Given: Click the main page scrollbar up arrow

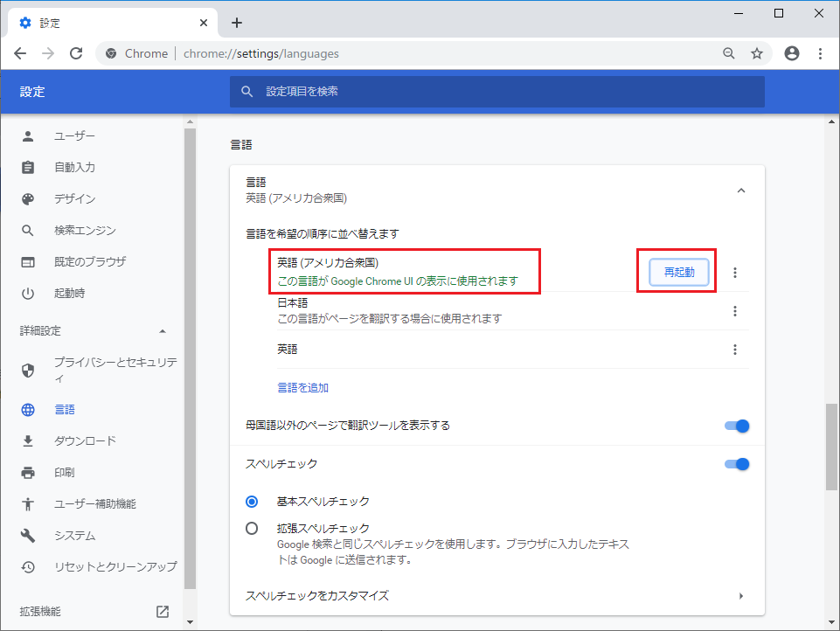Looking at the screenshot, I should [831, 122].
